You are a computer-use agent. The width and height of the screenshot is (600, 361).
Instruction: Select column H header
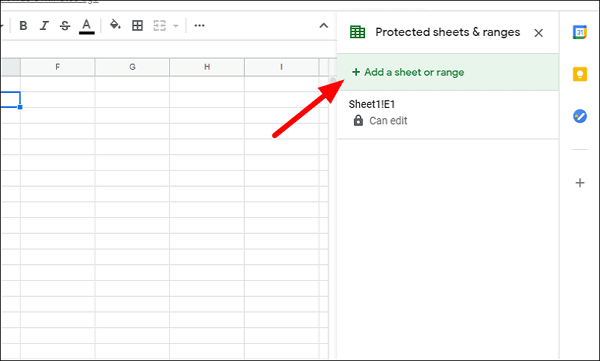pyautogui.click(x=207, y=67)
